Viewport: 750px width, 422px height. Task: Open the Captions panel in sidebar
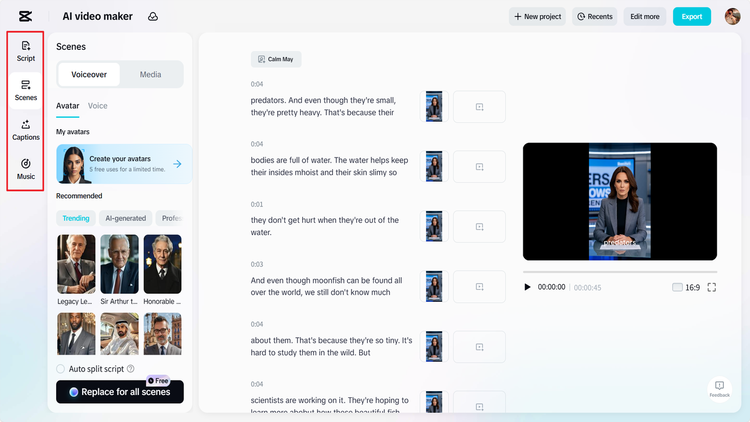coord(26,130)
